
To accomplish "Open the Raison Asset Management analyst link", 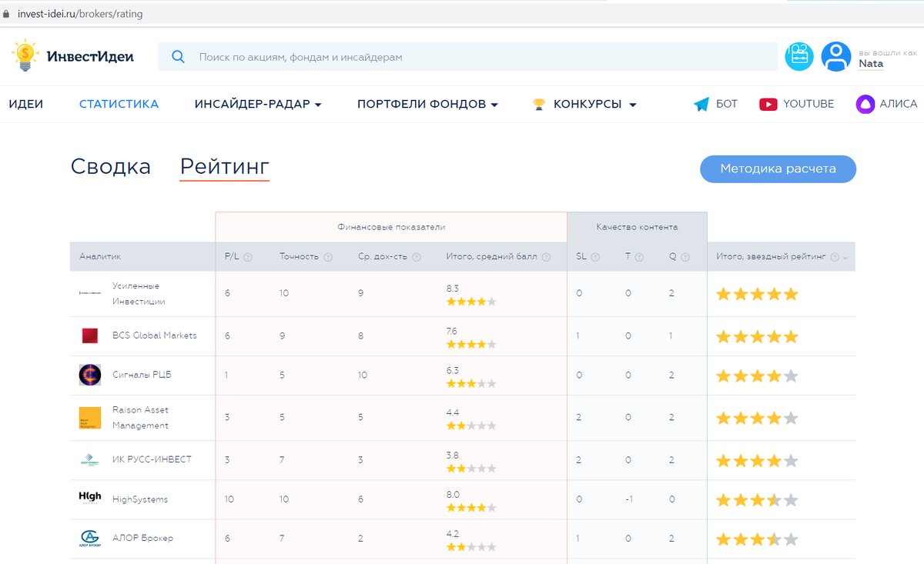I will (x=140, y=418).
